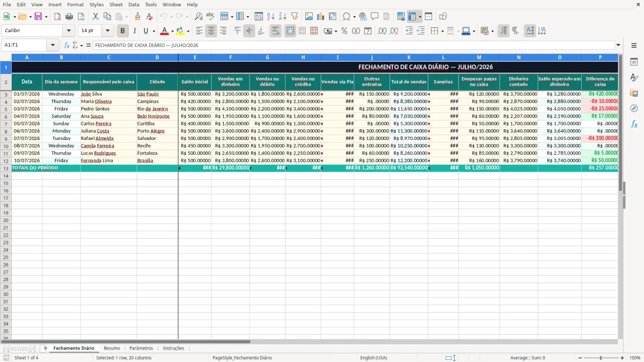Apply the red font color swatch
The width and height of the screenshot is (644, 362).
coord(165,31)
